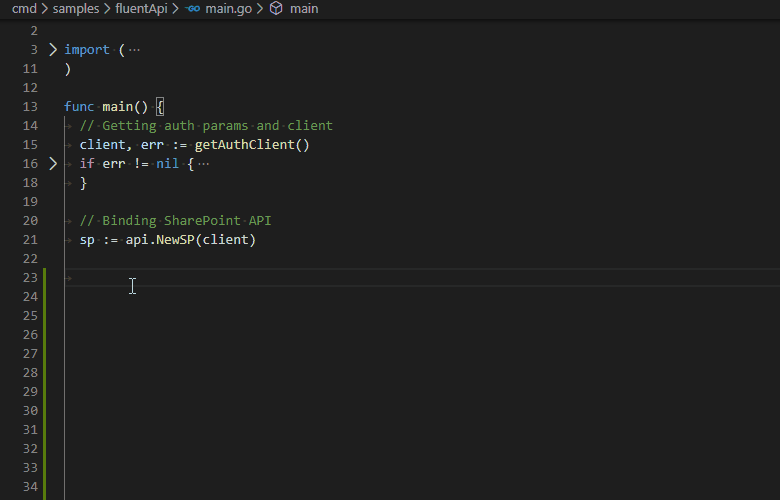Click getAuthClient() call on line 15
Screen dimensions: 780x500
[x=252, y=145]
